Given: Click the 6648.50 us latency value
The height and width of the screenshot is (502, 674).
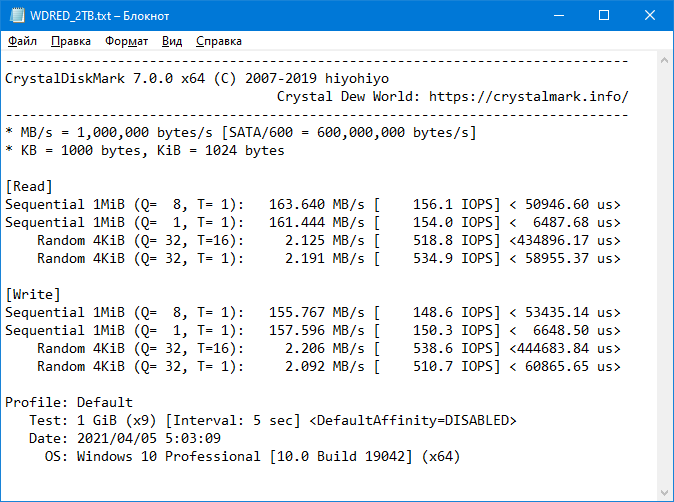Looking at the screenshot, I should click(x=573, y=331).
